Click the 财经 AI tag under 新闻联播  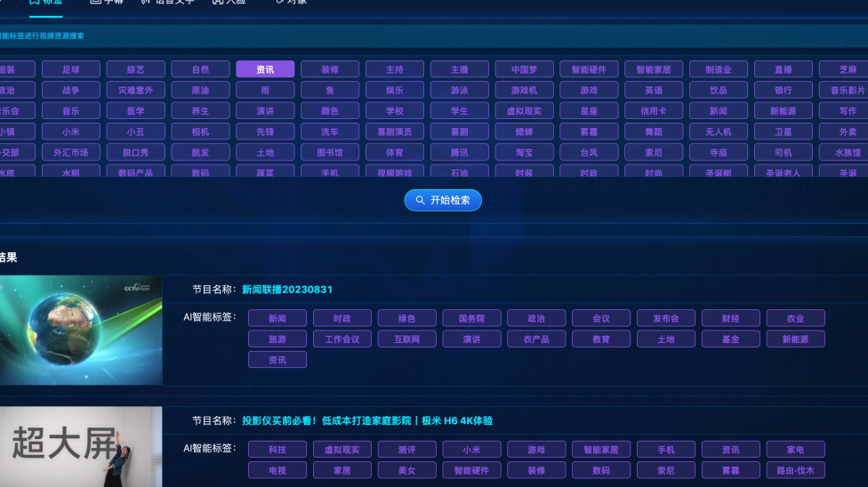point(731,318)
